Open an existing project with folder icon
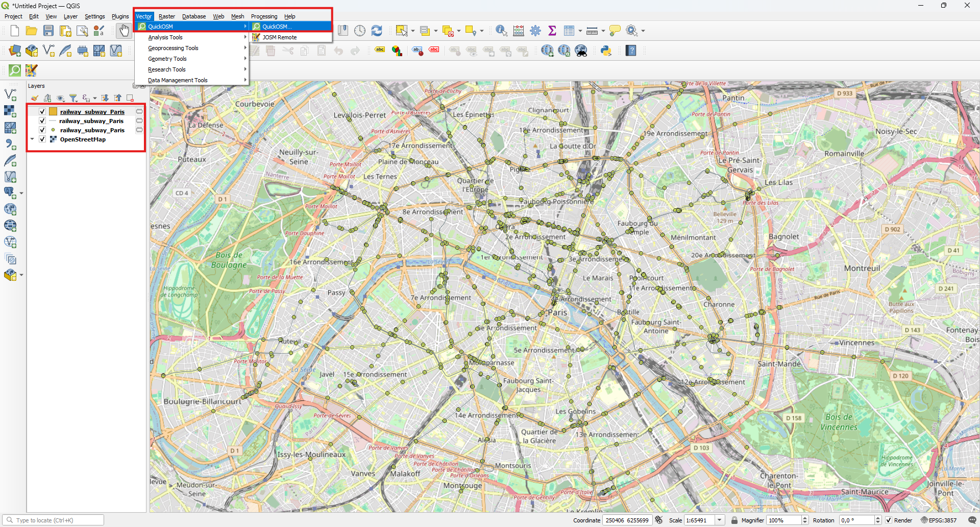The image size is (980, 527). pos(32,31)
